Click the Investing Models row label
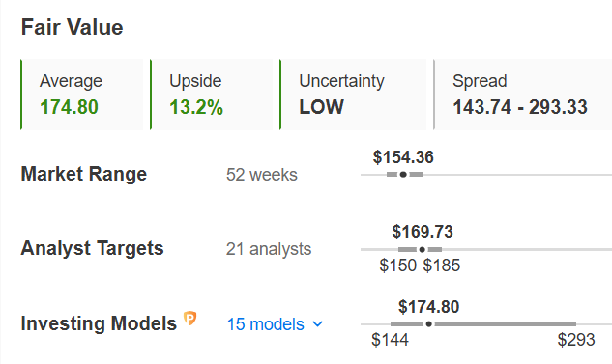This screenshot has height=364, width=612. click(x=99, y=323)
